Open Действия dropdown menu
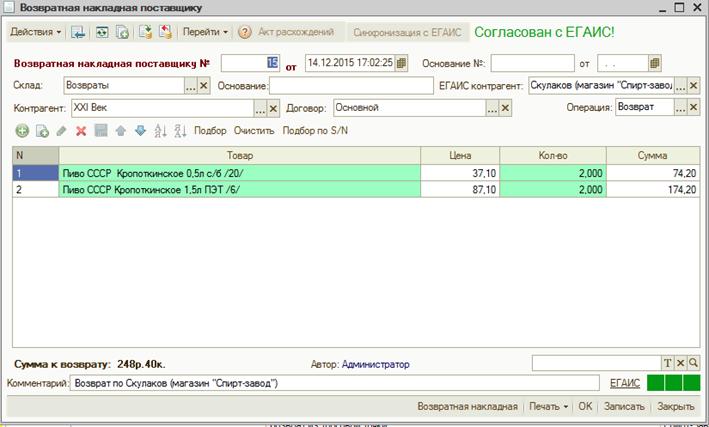 tap(36, 32)
